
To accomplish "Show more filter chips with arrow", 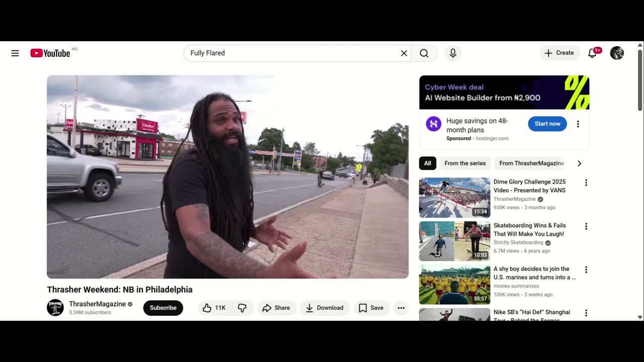I will (x=579, y=163).
